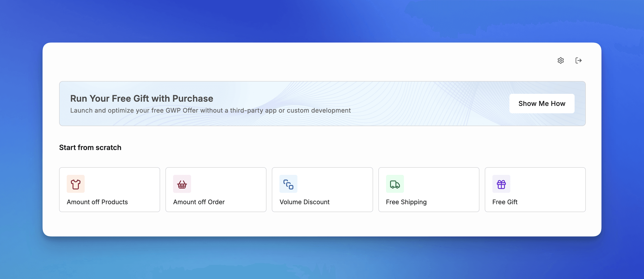Viewport: 644px width, 279px height.
Task: Click the red t-shirt icon
Action: (75, 184)
